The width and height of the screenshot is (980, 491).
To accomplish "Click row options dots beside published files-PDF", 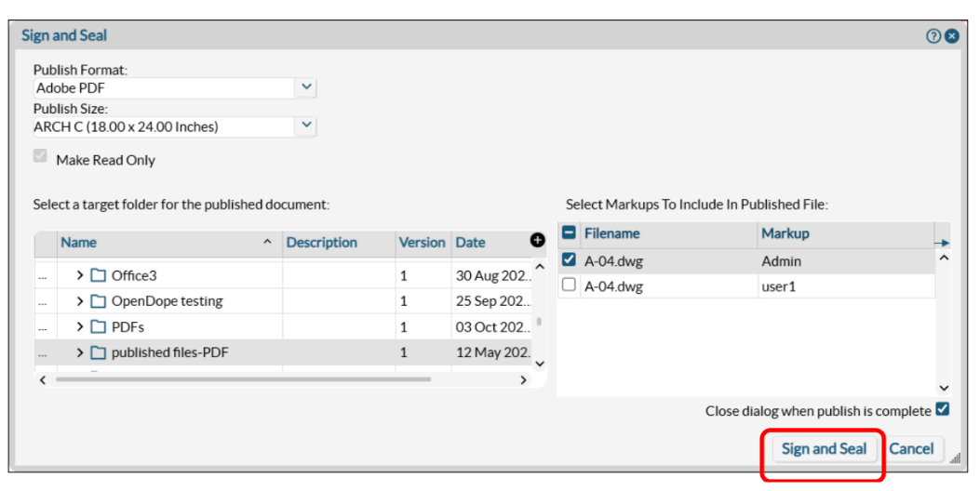I will (43, 353).
